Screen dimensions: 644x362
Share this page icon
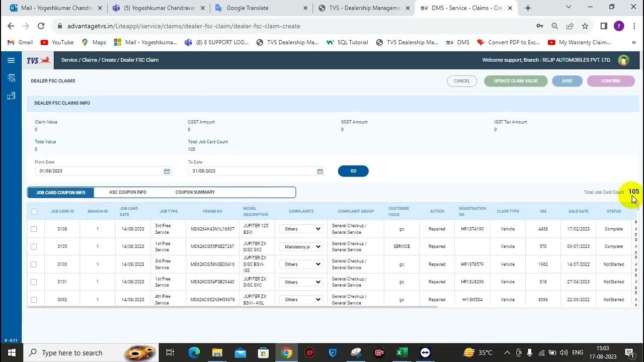coord(570,26)
